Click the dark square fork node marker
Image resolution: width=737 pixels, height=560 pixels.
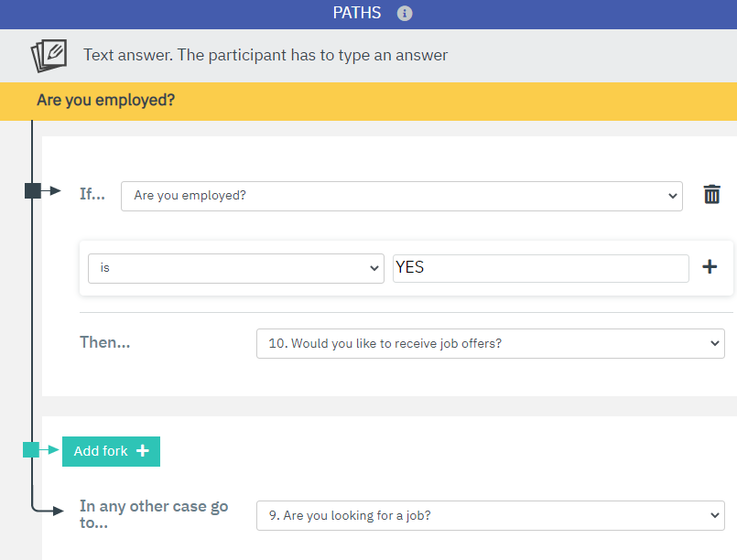coord(33,190)
